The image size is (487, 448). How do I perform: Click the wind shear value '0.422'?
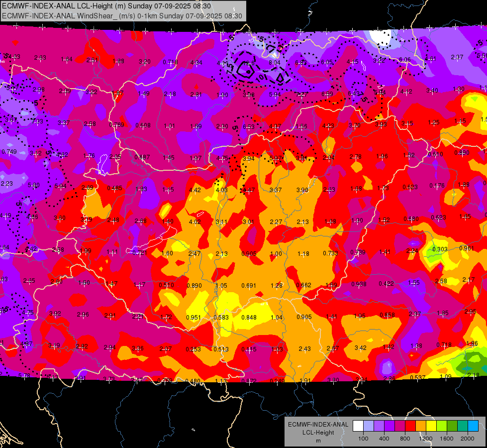pyautogui.click(x=387, y=284)
